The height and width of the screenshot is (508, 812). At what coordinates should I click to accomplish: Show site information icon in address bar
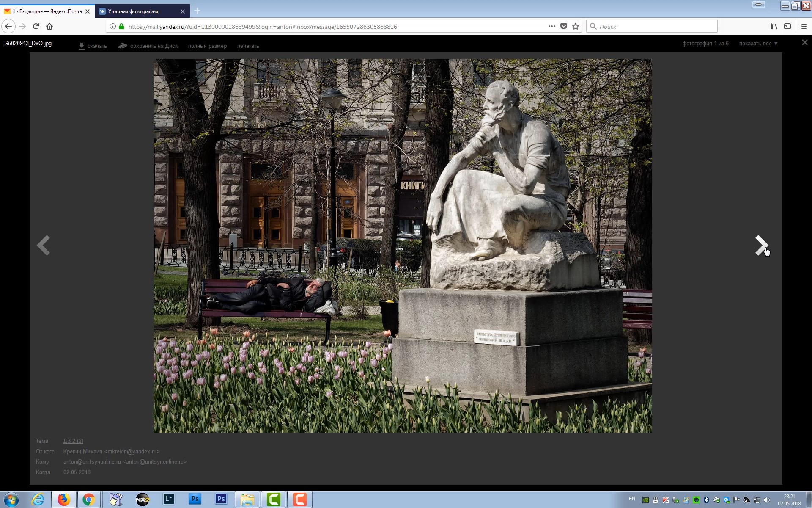click(113, 26)
